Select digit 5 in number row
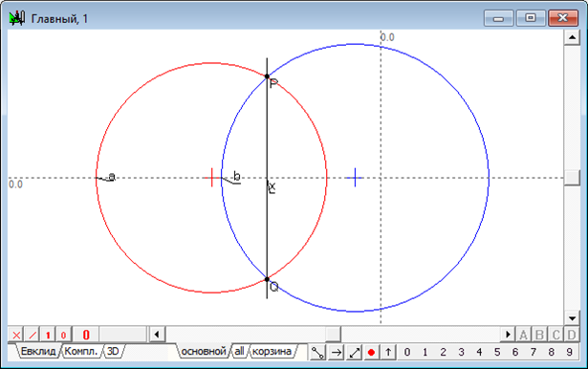The image size is (588, 369). (497, 352)
